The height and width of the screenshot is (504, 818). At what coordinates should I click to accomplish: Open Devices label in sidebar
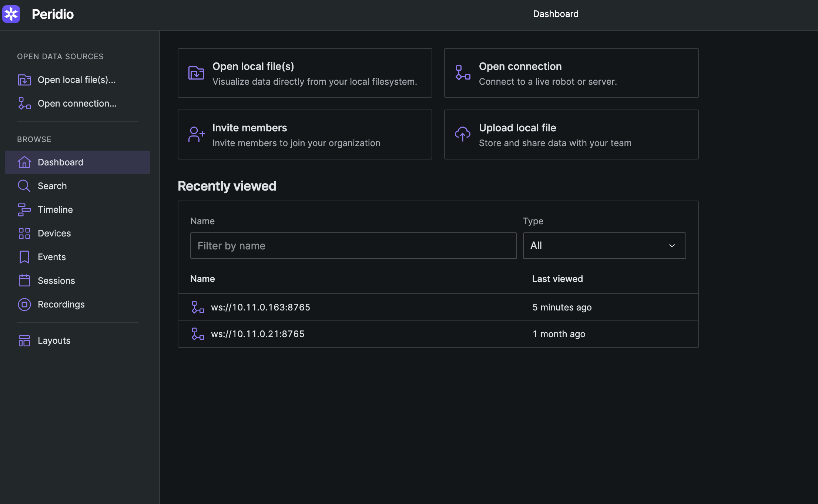[54, 233]
